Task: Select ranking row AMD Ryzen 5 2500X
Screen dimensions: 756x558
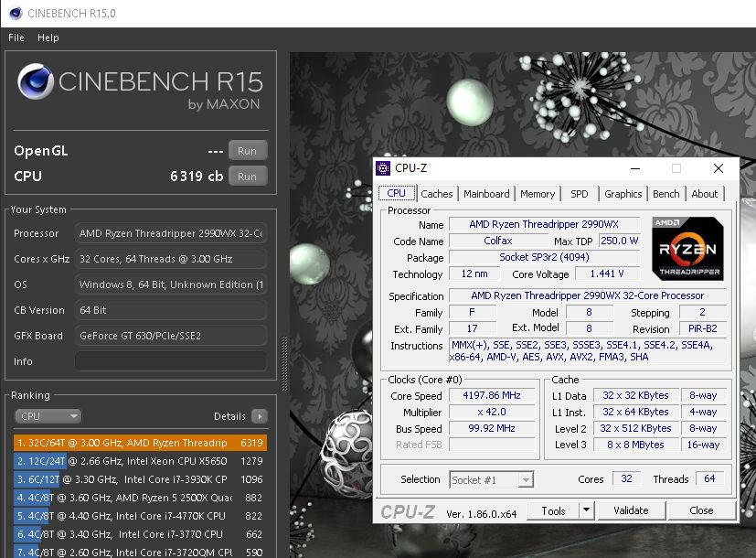Action: [140, 498]
